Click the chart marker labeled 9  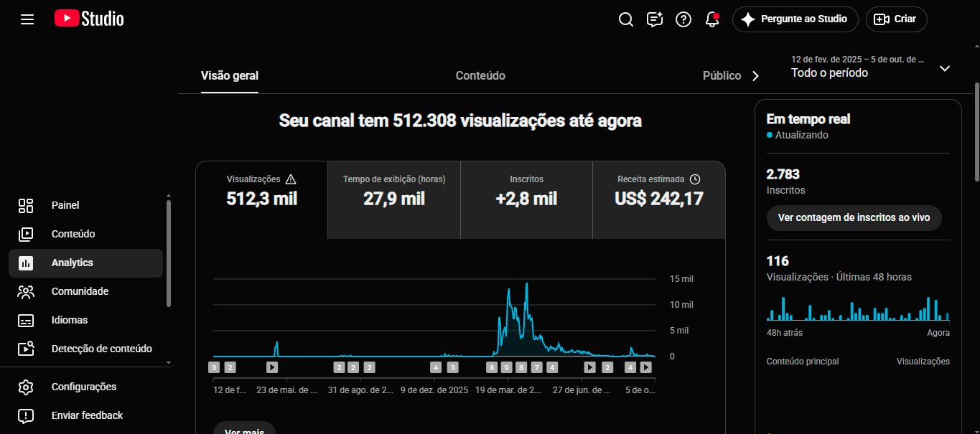(x=506, y=367)
